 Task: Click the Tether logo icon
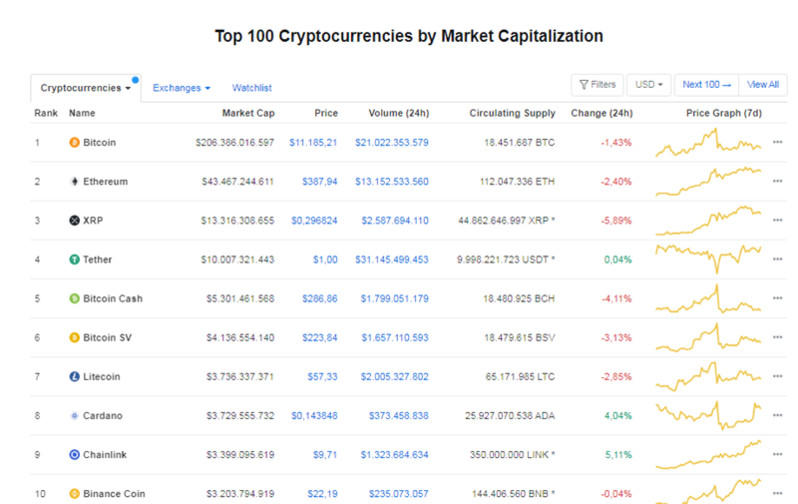pos(74,260)
